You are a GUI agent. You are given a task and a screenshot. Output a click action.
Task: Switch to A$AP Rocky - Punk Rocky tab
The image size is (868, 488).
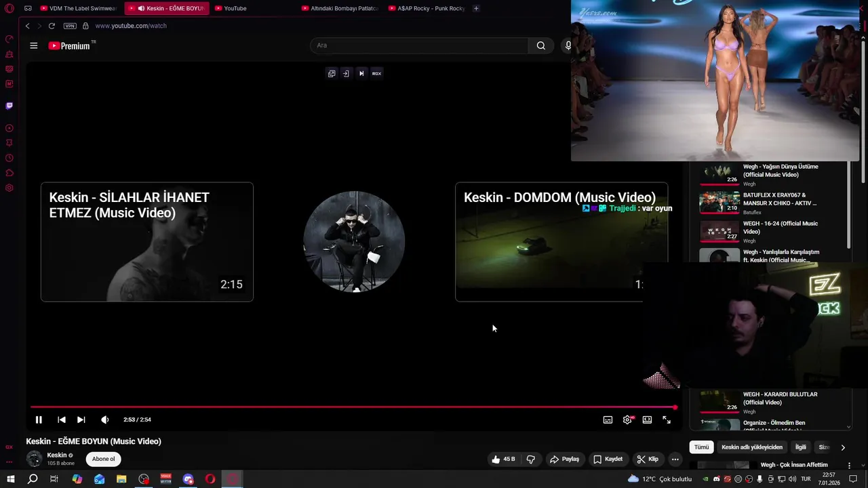pos(427,8)
